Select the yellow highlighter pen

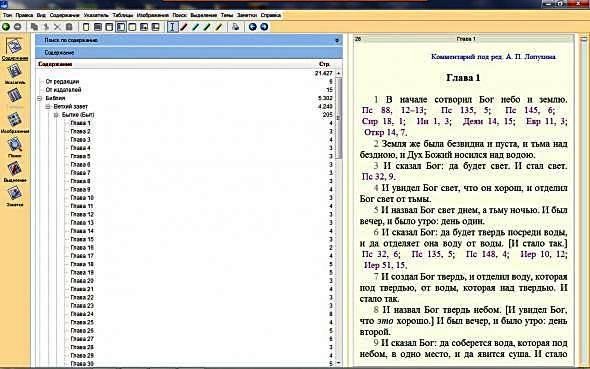click(219, 27)
